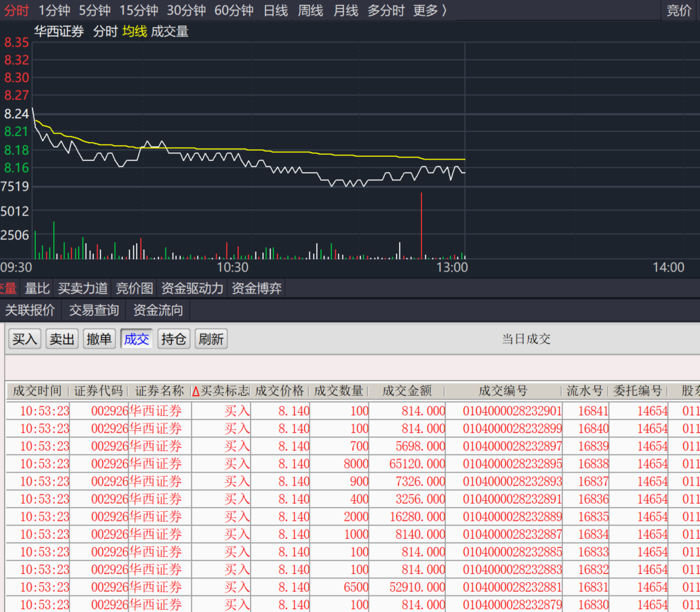The image size is (700, 612).
Task: Show the 周线 weekly chart
Action: tap(310, 10)
